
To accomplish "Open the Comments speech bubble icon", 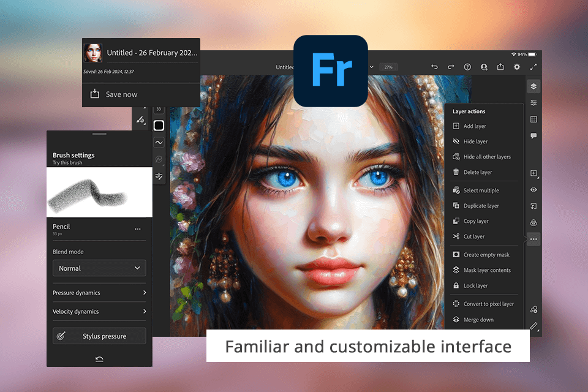I will [533, 136].
